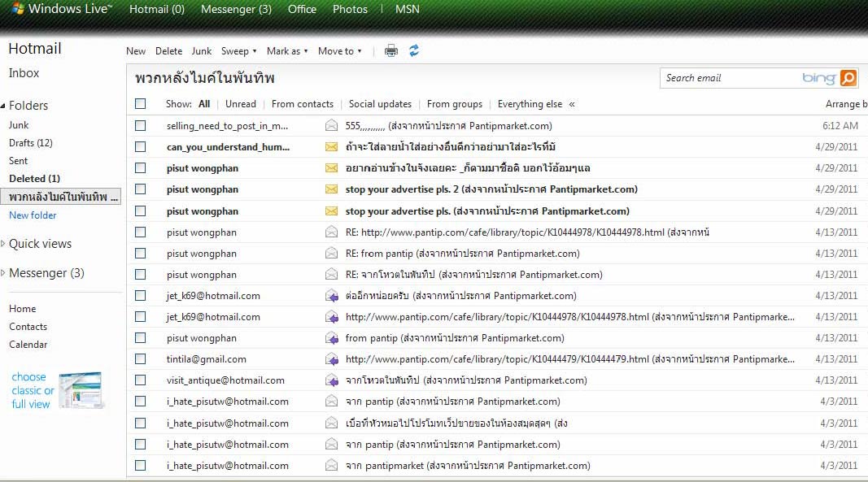The image size is (868, 482).
Task: Open the Deleted (1) folder
Action: (34, 179)
